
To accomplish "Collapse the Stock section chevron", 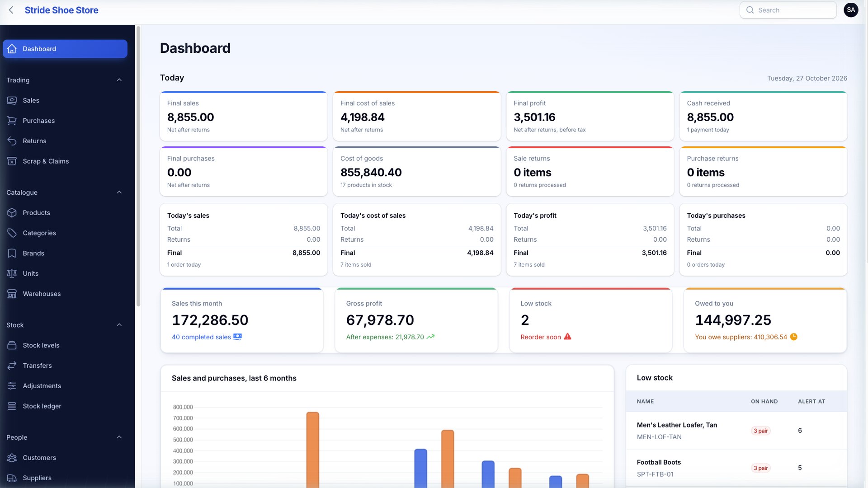I will point(119,325).
